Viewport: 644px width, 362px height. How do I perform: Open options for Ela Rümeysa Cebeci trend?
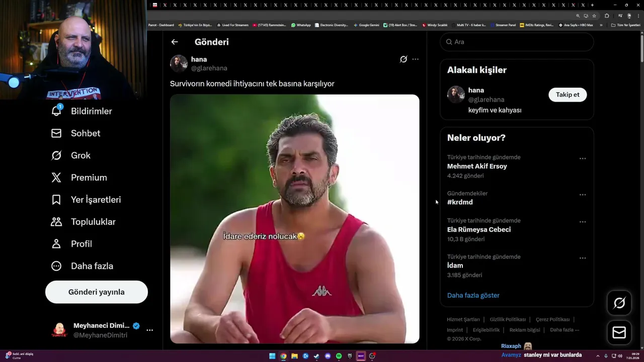[x=583, y=222]
